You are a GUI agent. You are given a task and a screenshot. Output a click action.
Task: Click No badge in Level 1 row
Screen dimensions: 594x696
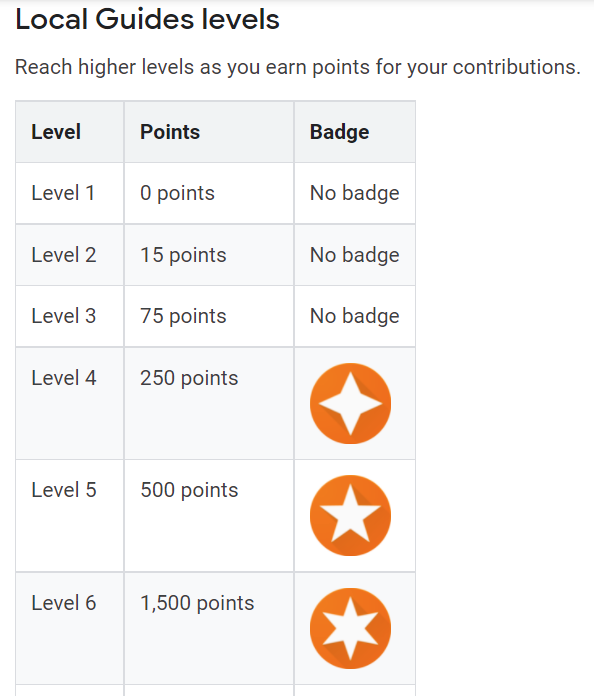(x=355, y=193)
